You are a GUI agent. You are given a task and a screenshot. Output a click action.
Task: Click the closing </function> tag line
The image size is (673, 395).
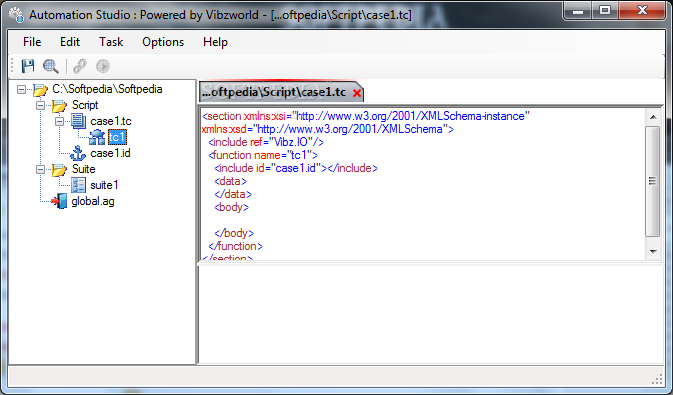click(x=236, y=246)
